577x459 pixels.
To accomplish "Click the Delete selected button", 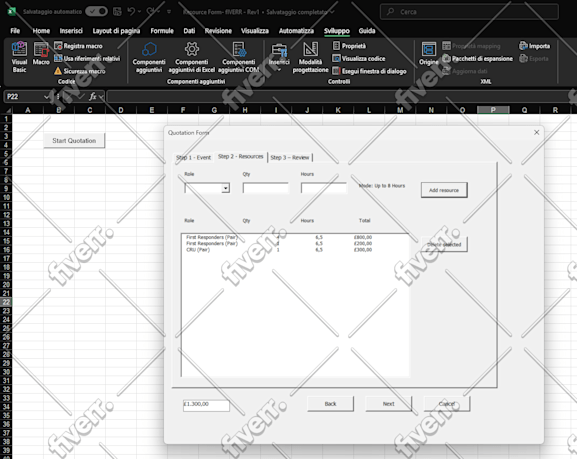I will click(444, 244).
